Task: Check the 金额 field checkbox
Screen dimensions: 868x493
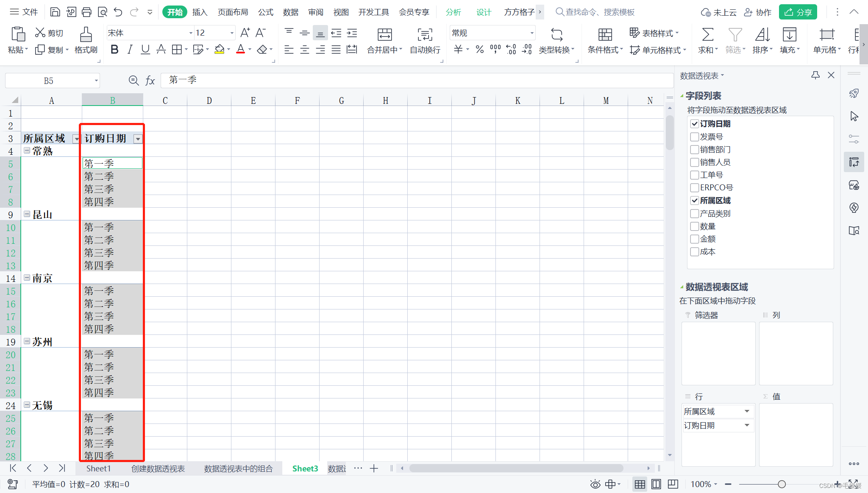Action: pyautogui.click(x=694, y=239)
